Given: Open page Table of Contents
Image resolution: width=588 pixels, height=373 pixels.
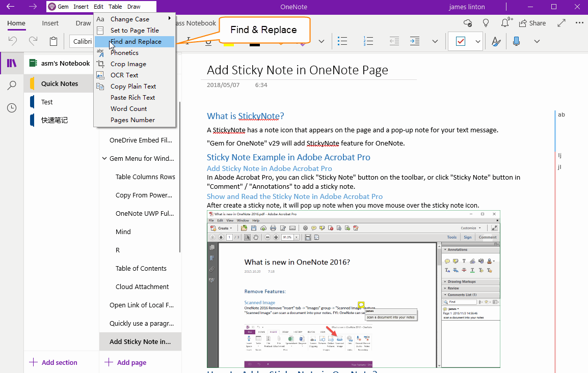Looking at the screenshot, I should coord(141,269).
